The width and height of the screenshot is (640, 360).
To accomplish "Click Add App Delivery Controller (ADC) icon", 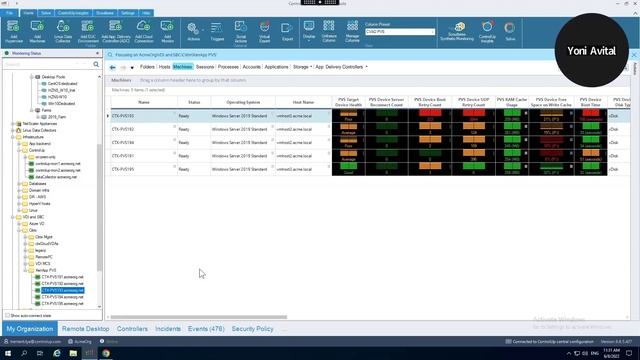I will pyautogui.click(x=116, y=31).
